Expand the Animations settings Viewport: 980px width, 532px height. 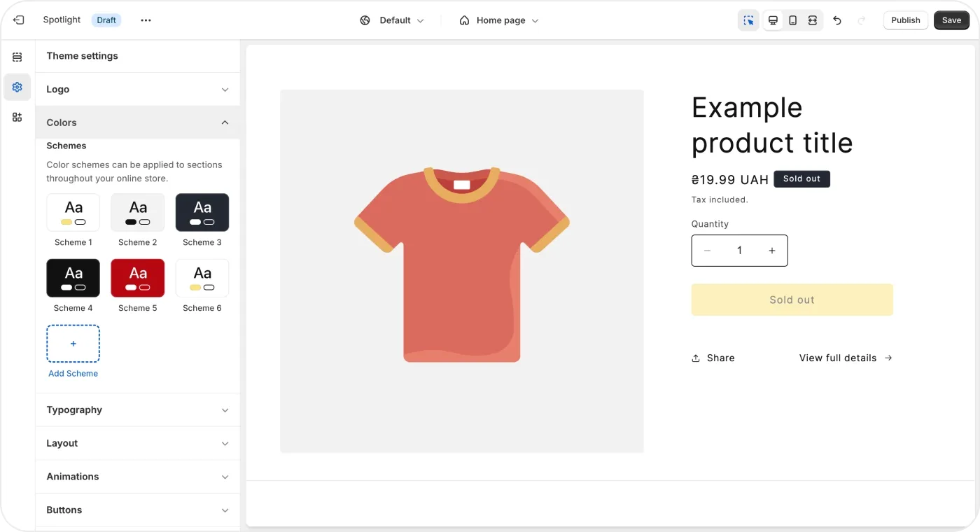[137, 477]
